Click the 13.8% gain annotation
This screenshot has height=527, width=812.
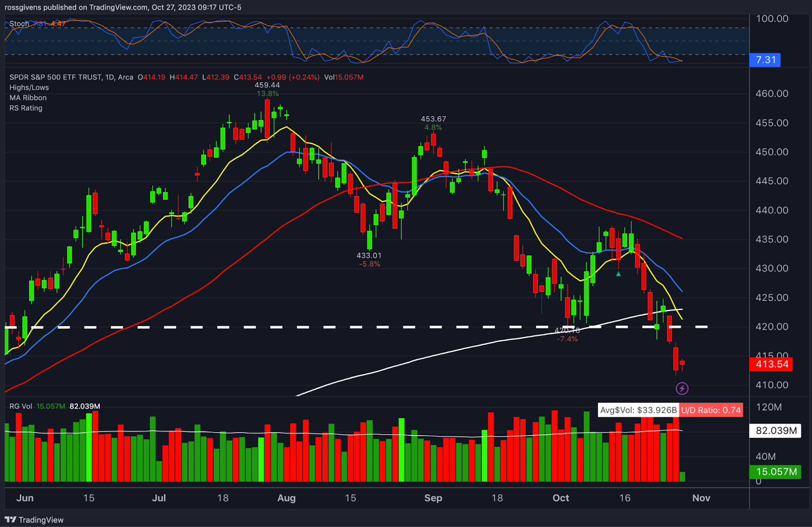[267, 93]
